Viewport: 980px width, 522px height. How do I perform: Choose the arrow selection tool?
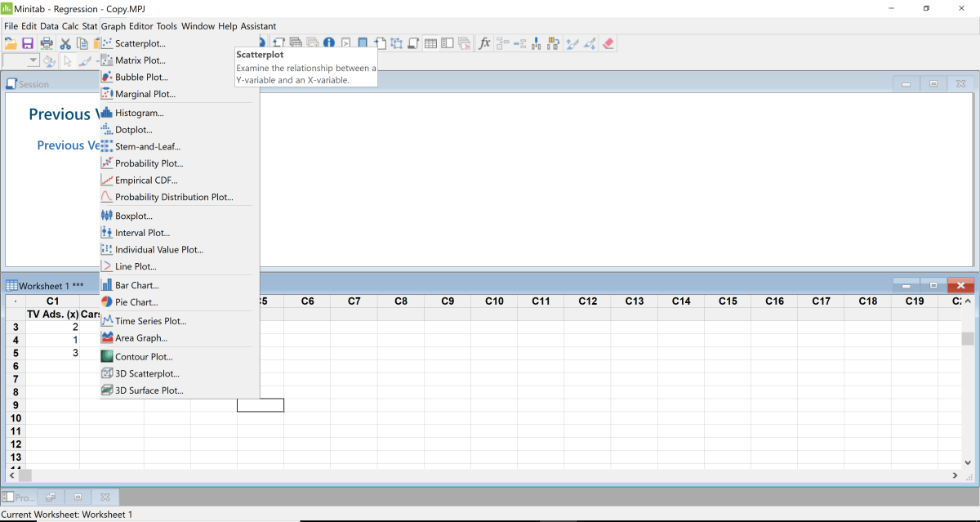coord(67,60)
